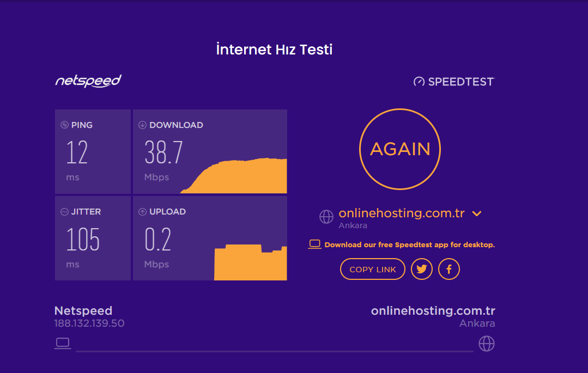Click the download arrow icon in DOWNLOAD panel
This screenshot has height=373, width=588.
coord(142,125)
